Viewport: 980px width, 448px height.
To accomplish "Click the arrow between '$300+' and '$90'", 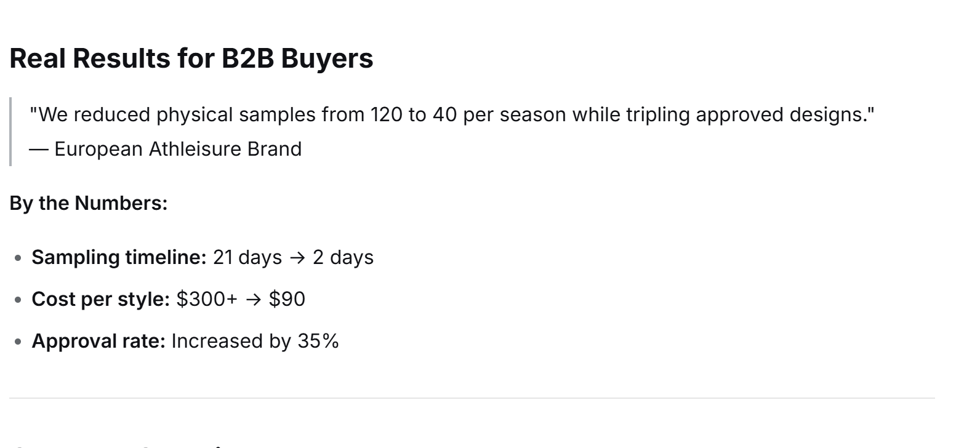I will click(x=253, y=300).
